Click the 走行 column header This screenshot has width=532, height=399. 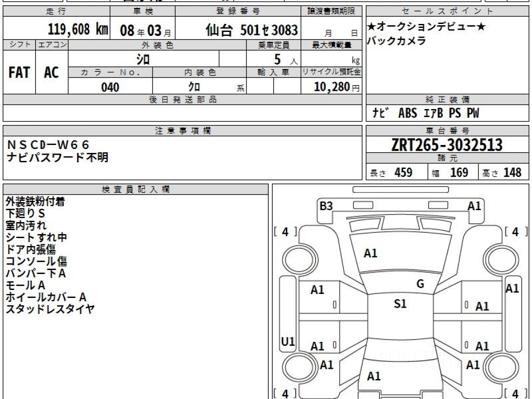click(x=56, y=12)
